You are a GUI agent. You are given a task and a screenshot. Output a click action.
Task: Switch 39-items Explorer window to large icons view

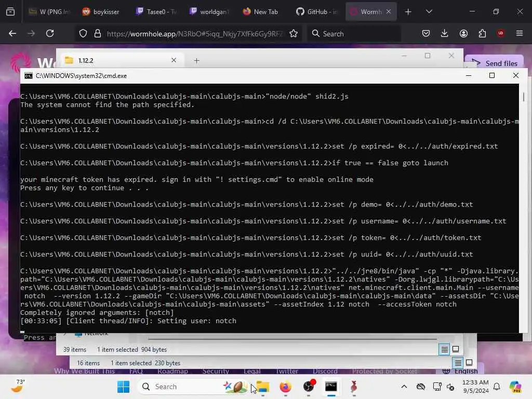456,349
